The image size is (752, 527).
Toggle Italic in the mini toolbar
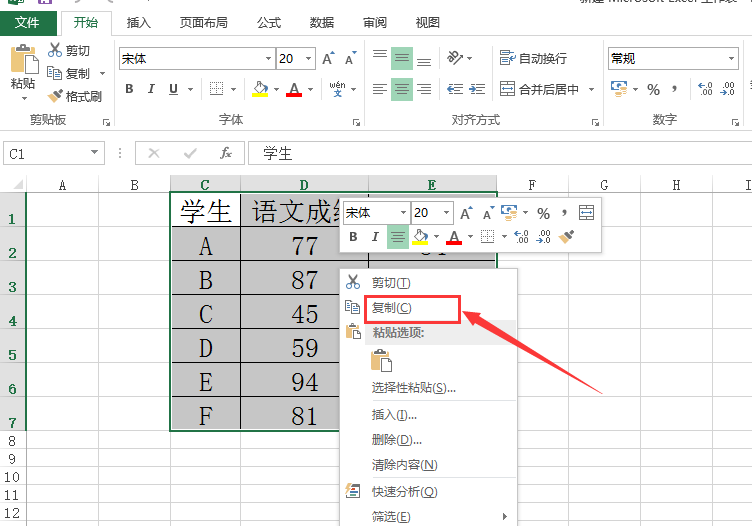tap(375, 237)
